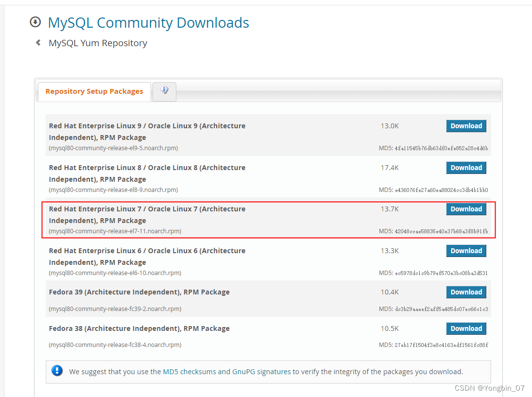This screenshot has width=532, height=397.
Task: Click the 13.3K file size value
Action: tap(390, 251)
